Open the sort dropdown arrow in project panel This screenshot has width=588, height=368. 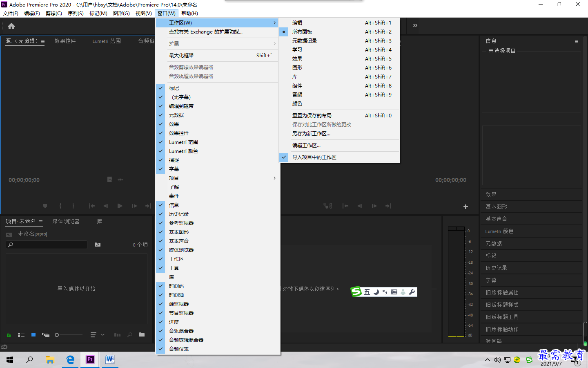(x=102, y=335)
